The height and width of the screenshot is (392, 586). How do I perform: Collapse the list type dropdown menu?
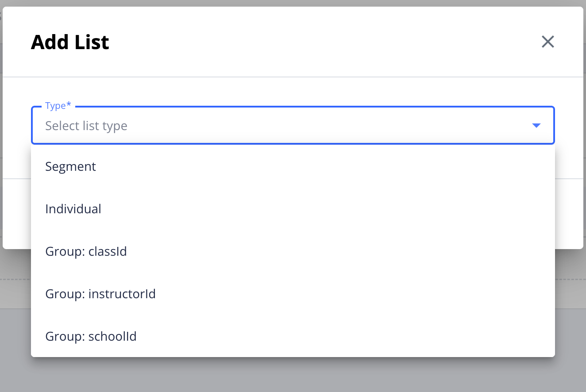[536, 126]
